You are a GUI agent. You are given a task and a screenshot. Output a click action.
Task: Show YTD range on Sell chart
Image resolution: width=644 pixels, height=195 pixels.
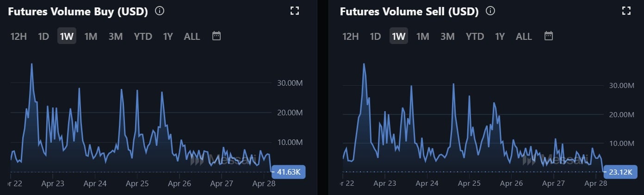click(475, 36)
